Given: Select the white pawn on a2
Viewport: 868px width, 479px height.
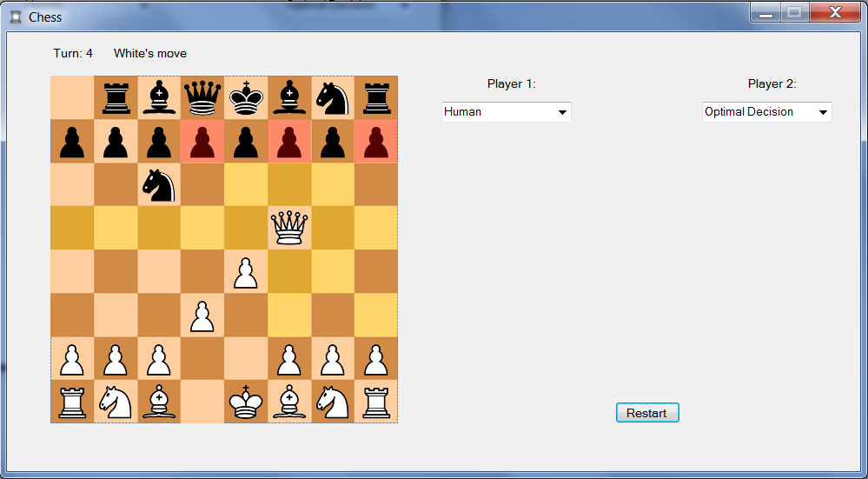Looking at the screenshot, I should (x=72, y=359).
